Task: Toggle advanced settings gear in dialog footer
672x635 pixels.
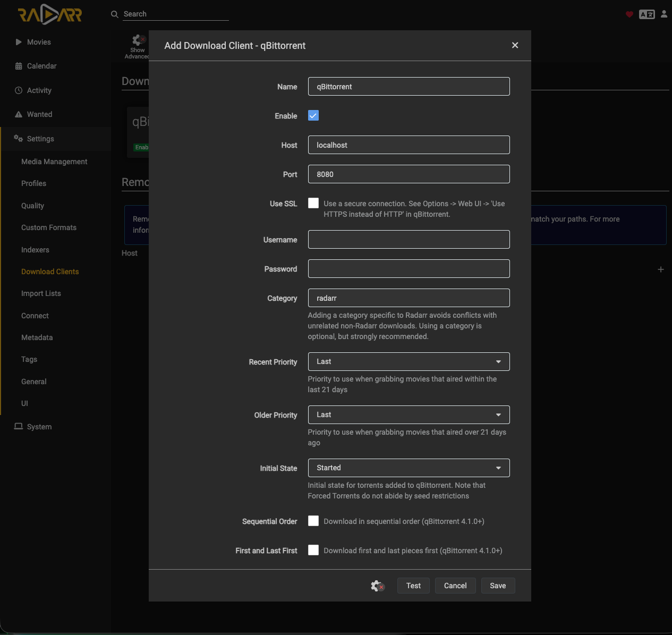Action: (377, 586)
